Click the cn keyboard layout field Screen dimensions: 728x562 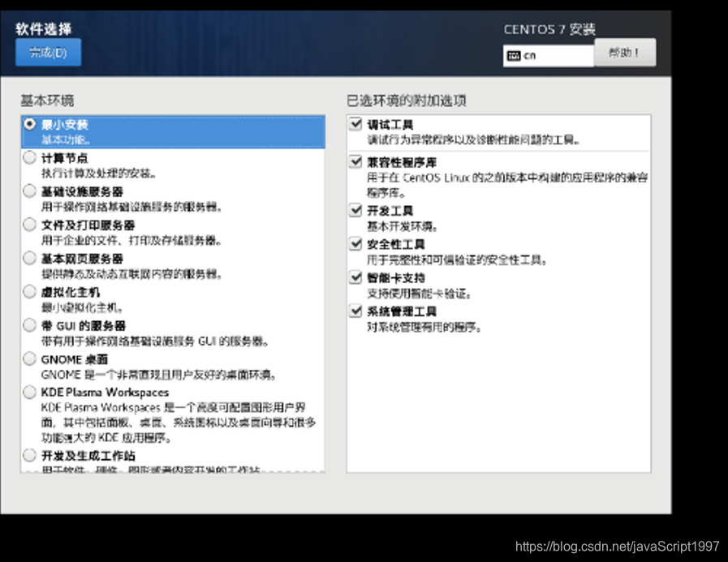(549, 56)
